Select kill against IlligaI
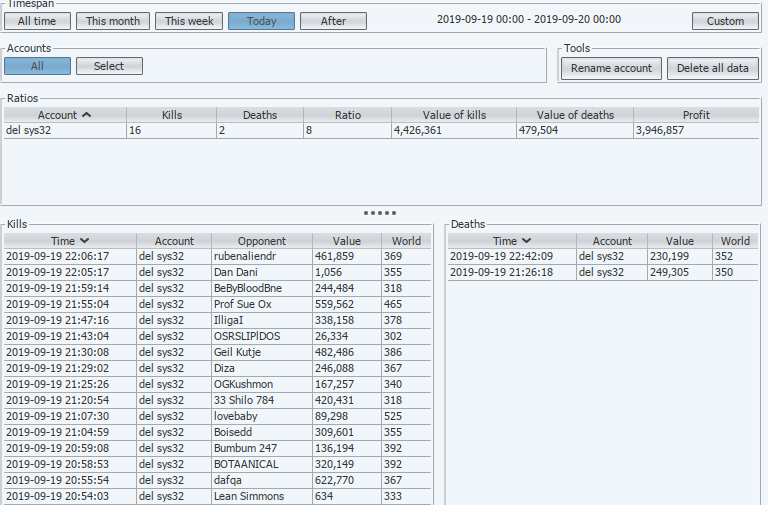Screen dimensions: 768x505 218,320
